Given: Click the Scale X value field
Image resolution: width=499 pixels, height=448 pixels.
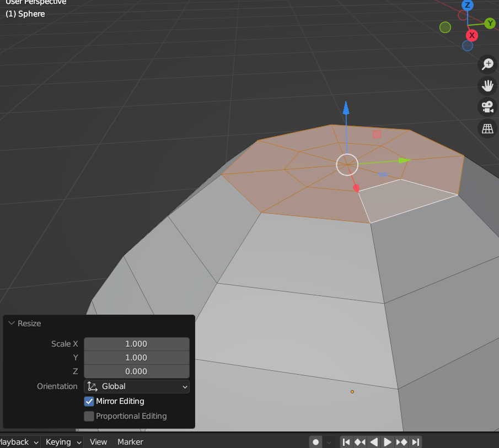Looking at the screenshot, I should (136, 344).
